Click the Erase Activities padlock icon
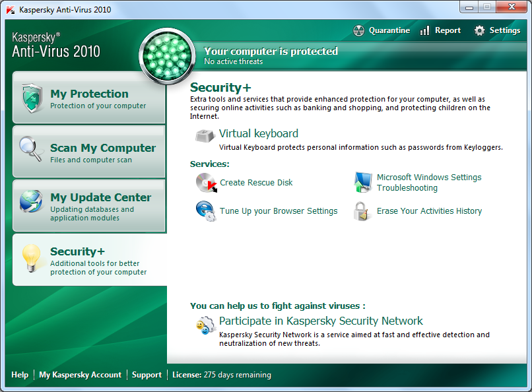The image size is (532, 392). tap(361, 211)
